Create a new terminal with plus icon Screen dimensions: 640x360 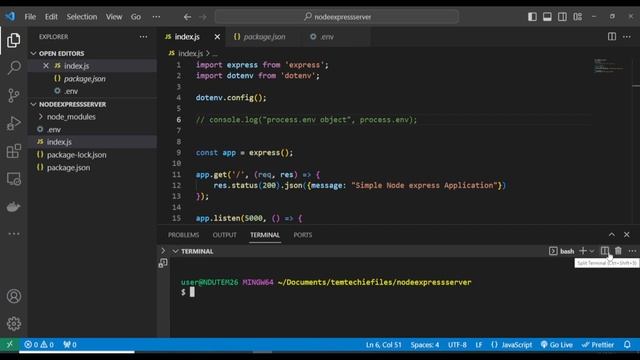click(x=583, y=251)
